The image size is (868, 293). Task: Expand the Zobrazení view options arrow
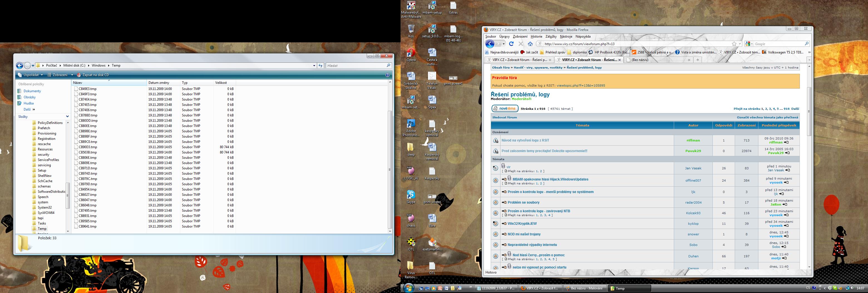pos(72,75)
